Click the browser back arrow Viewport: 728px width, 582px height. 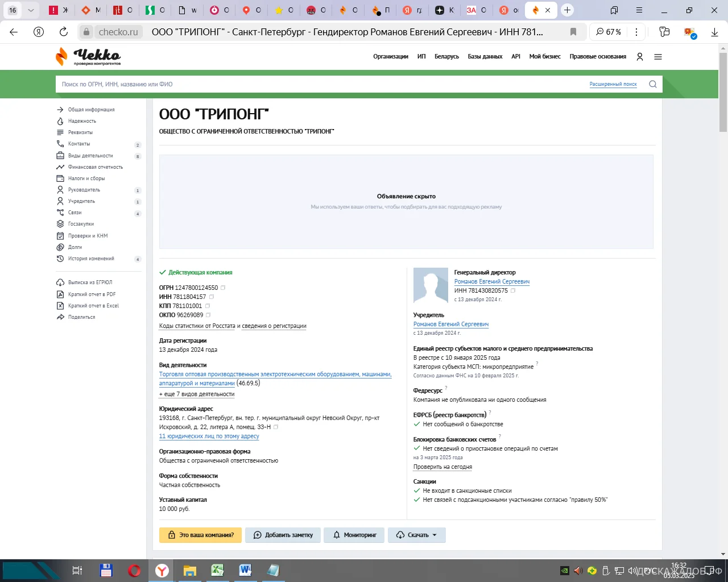(x=14, y=32)
